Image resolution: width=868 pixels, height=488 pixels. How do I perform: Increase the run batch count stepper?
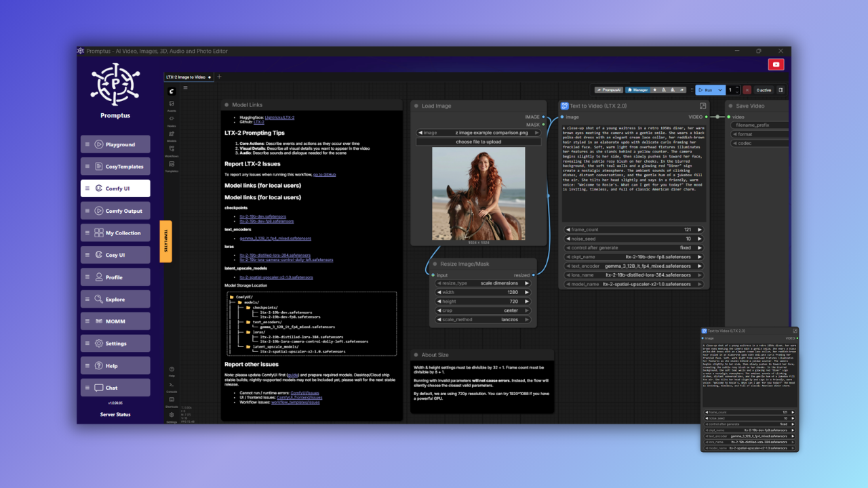point(736,88)
